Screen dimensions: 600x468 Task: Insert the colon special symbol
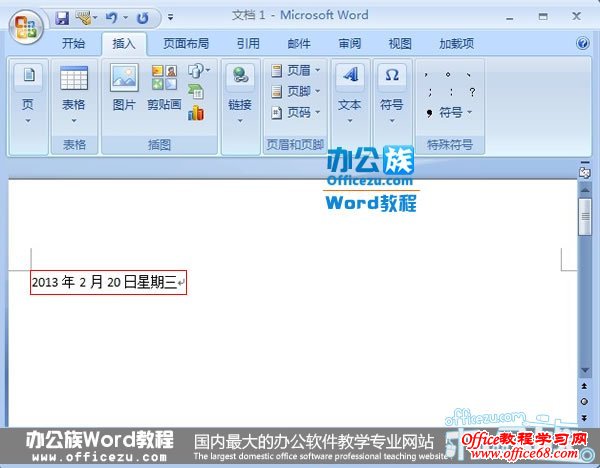click(452, 92)
